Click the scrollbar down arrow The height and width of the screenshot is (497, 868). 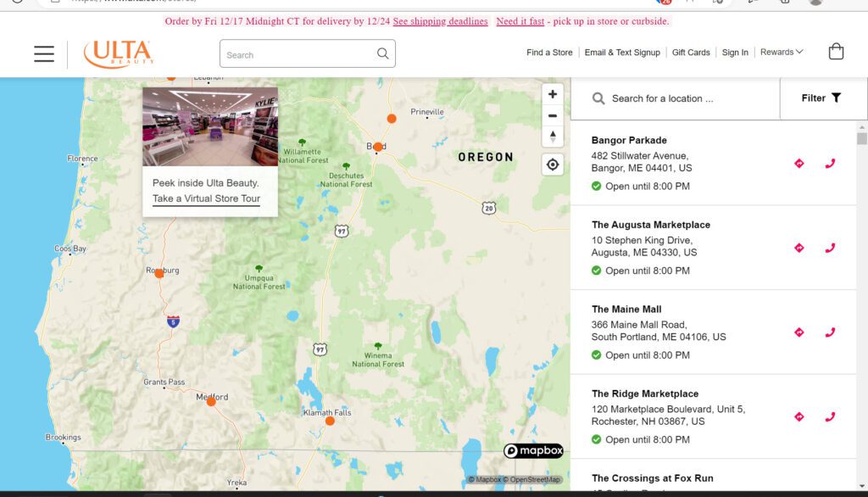click(x=861, y=486)
